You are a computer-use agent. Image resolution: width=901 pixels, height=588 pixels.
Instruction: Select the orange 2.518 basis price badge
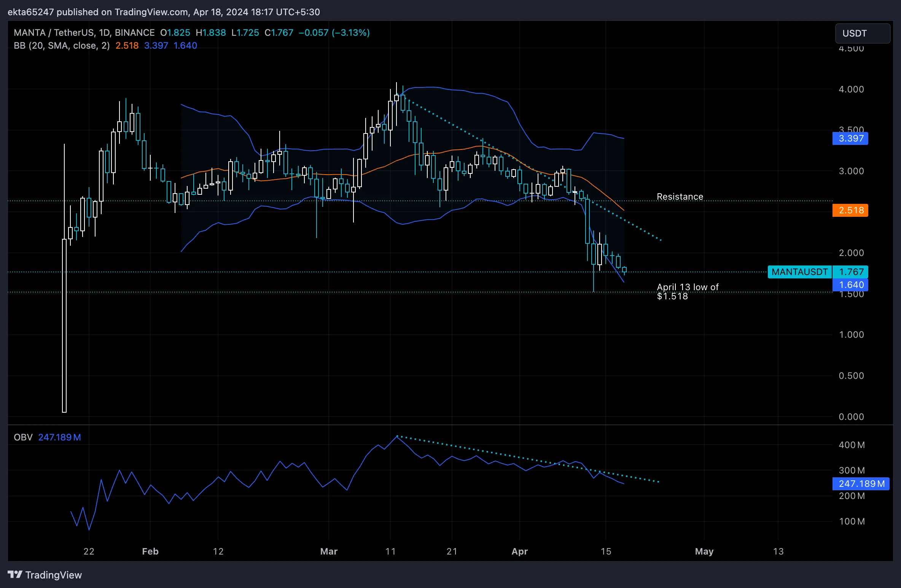[850, 210]
